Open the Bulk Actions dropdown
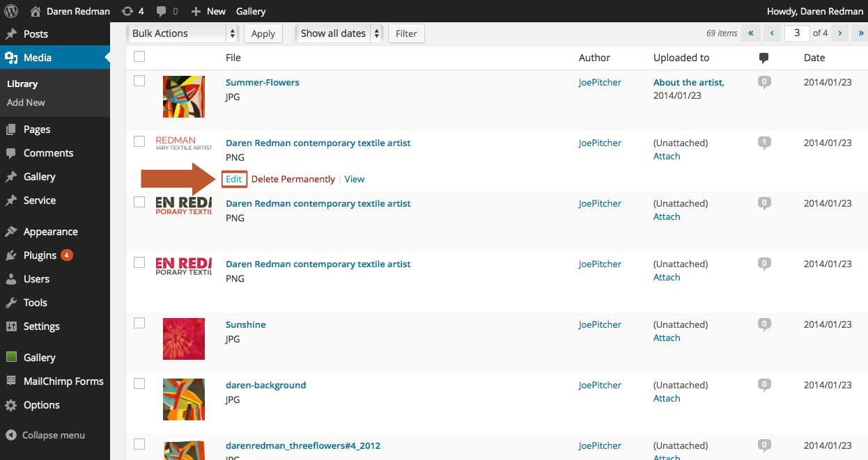 pyautogui.click(x=183, y=33)
